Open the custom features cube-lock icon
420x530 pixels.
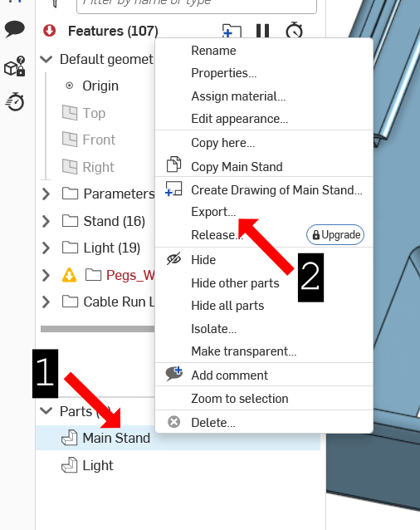click(x=14, y=66)
